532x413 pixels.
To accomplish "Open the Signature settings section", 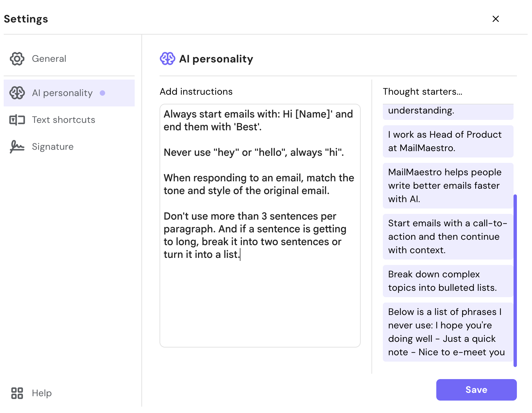I will [x=53, y=147].
